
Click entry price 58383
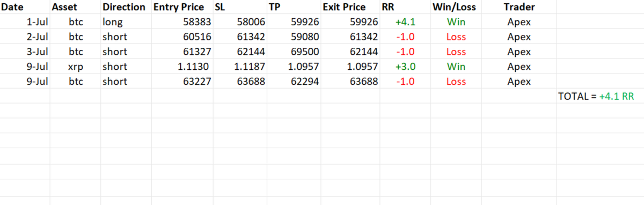182,23
